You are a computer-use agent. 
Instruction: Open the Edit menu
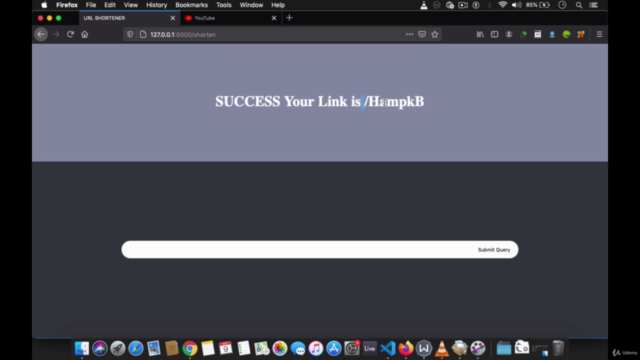(109, 5)
